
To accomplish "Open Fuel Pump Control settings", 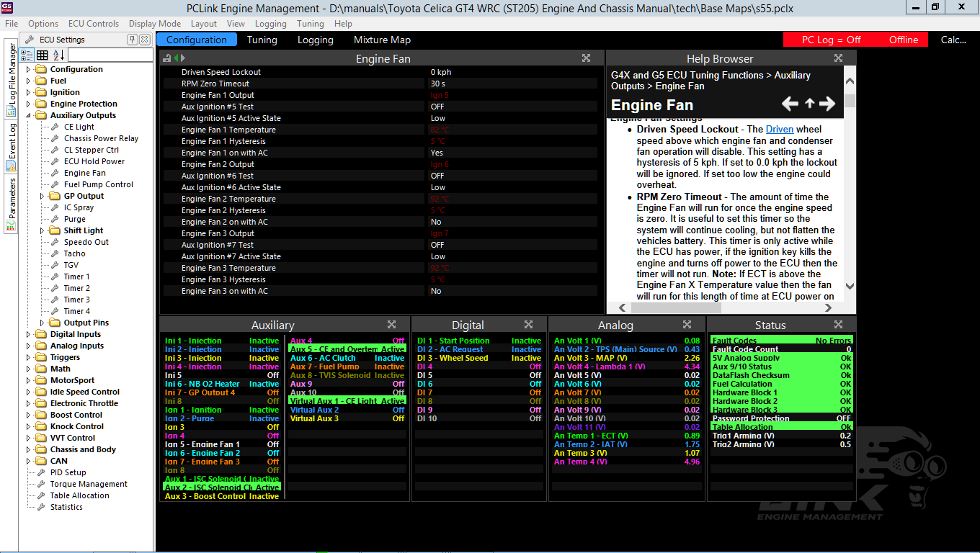I will coord(99,184).
